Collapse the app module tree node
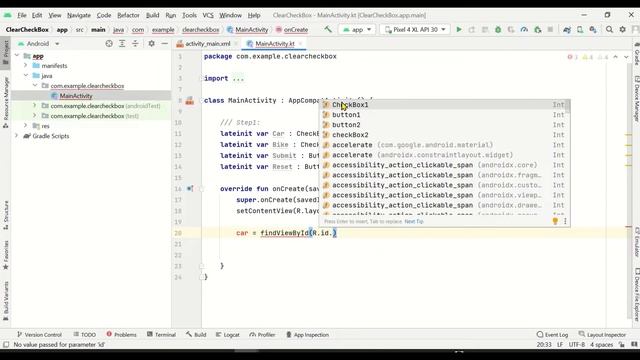This screenshot has height=360, width=640. tap(17, 56)
